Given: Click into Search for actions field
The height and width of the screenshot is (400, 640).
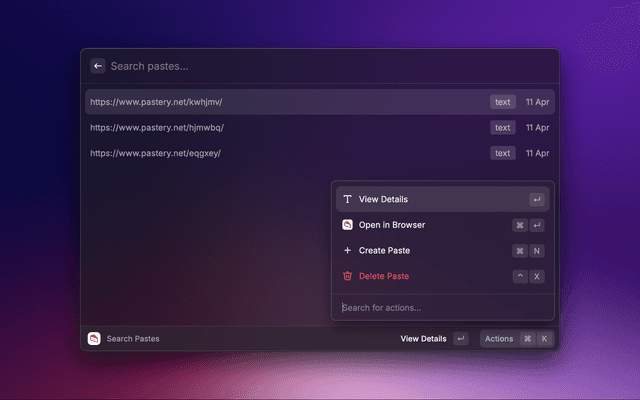Looking at the screenshot, I should point(440,307).
